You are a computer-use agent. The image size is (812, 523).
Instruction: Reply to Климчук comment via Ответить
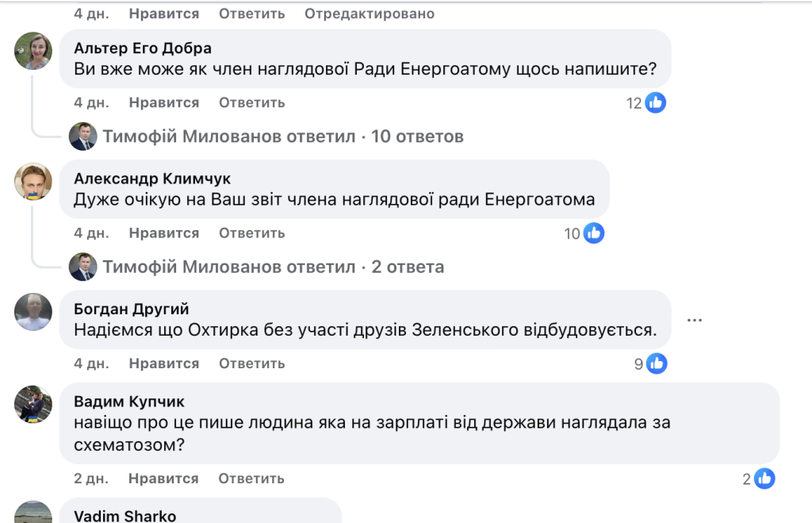pos(252,233)
